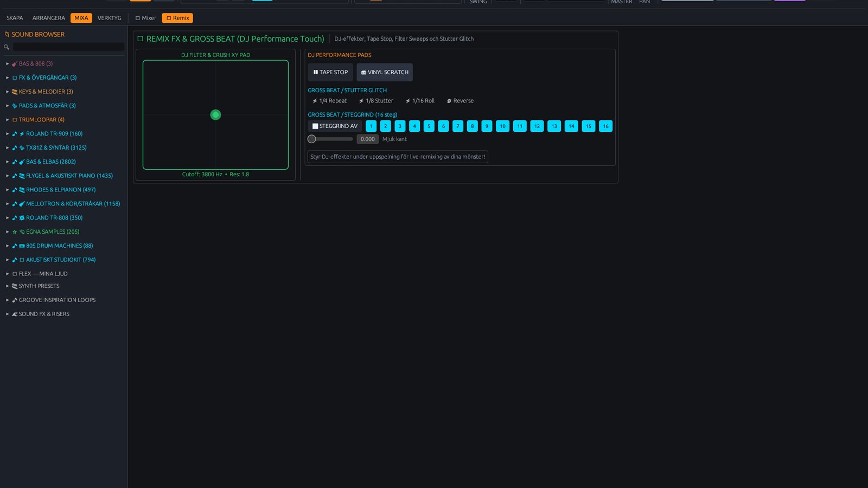Toggle step 12 in the step grid

[537, 126]
